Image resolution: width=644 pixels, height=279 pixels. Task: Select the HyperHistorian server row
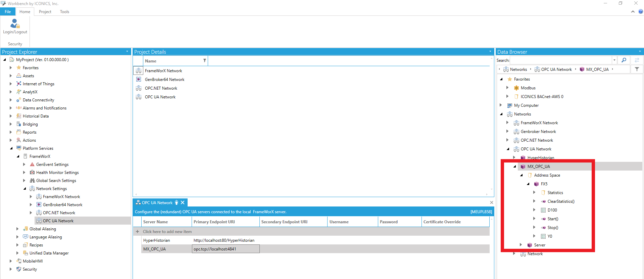(311, 240)
